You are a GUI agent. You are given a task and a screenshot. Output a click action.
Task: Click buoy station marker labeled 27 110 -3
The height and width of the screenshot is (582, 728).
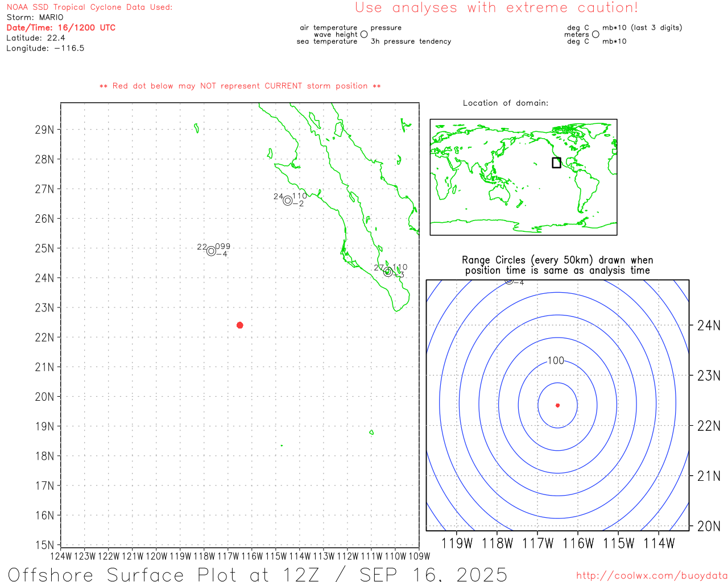pos(388,272)
